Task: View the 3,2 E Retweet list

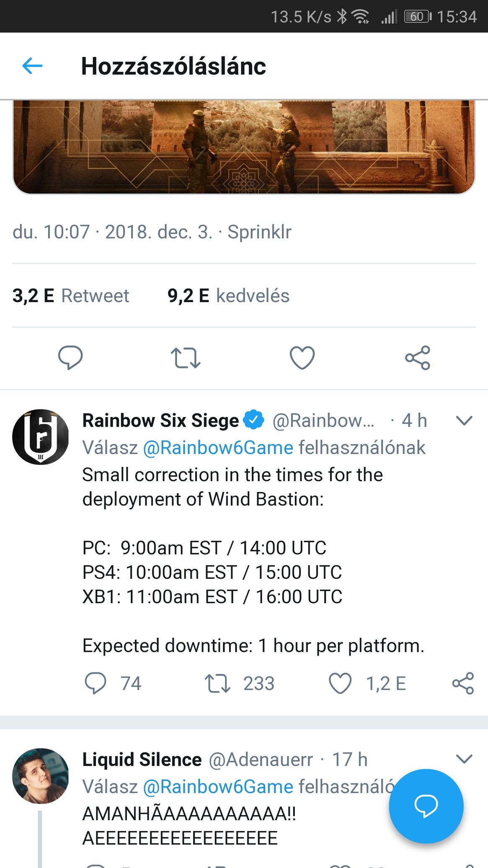Action: (71, 295)
